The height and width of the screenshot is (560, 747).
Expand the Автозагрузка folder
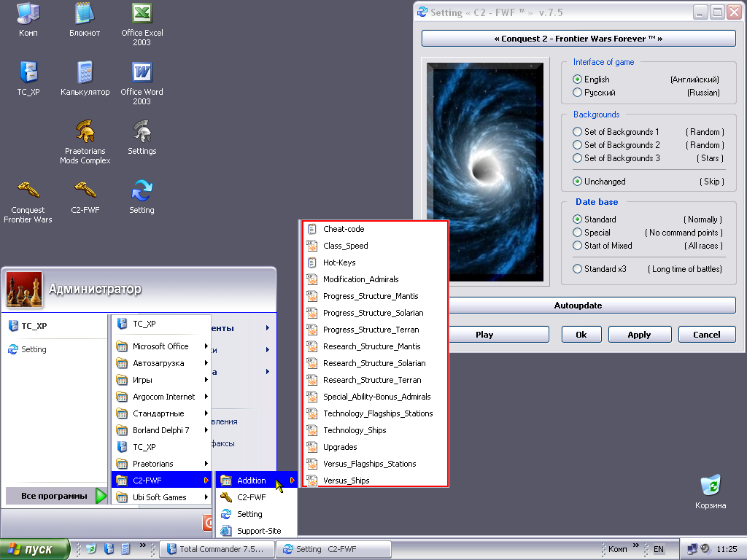[162, 363]
